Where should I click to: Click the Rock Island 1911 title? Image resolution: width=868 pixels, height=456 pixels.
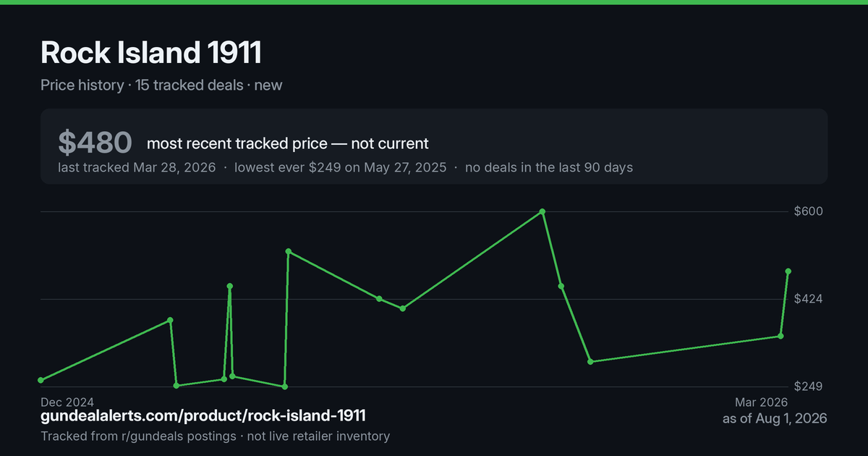(151, 52)
